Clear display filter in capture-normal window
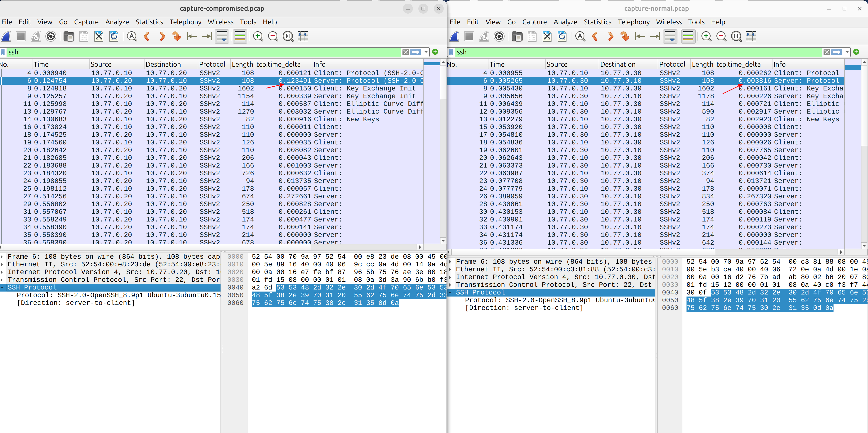This screenshot has height=433, width=868. tap(826, 52)
